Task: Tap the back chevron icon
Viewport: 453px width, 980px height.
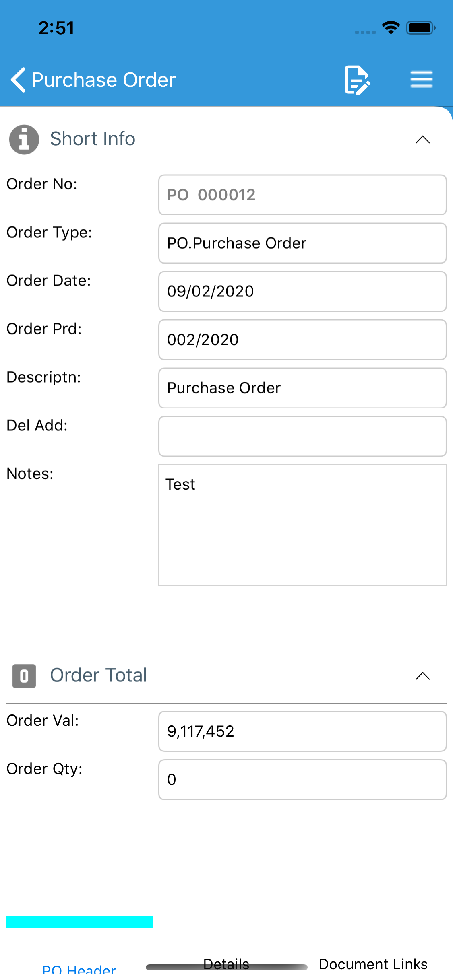Action: point(18,80)
